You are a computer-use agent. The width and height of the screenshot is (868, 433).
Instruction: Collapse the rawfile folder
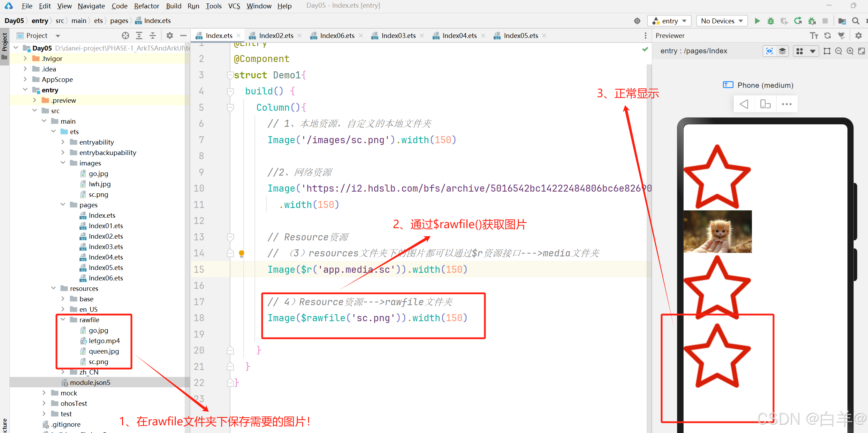click(63, 319)
